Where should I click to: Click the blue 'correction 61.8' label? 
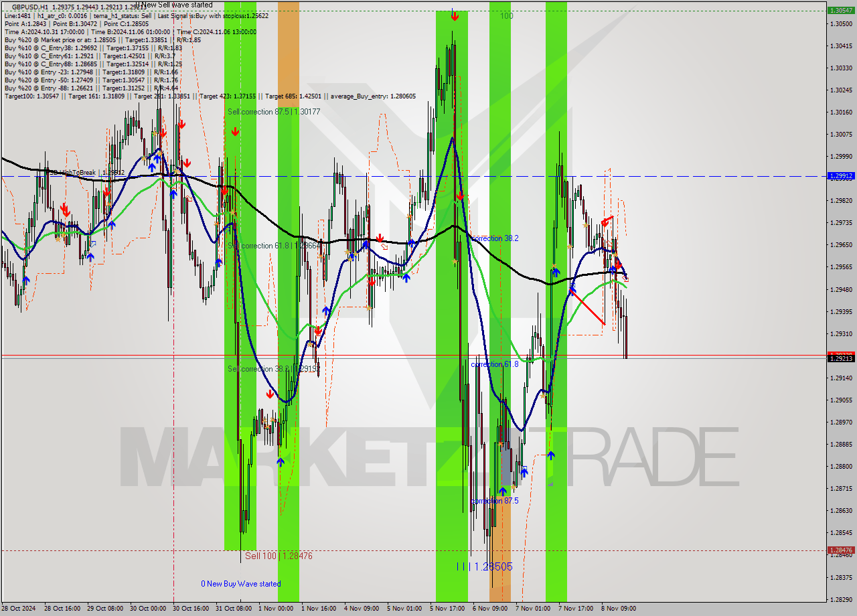click(494, 364)
